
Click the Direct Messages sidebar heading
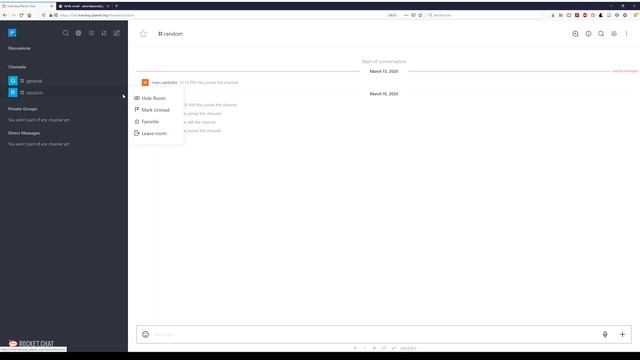point(24,133)
